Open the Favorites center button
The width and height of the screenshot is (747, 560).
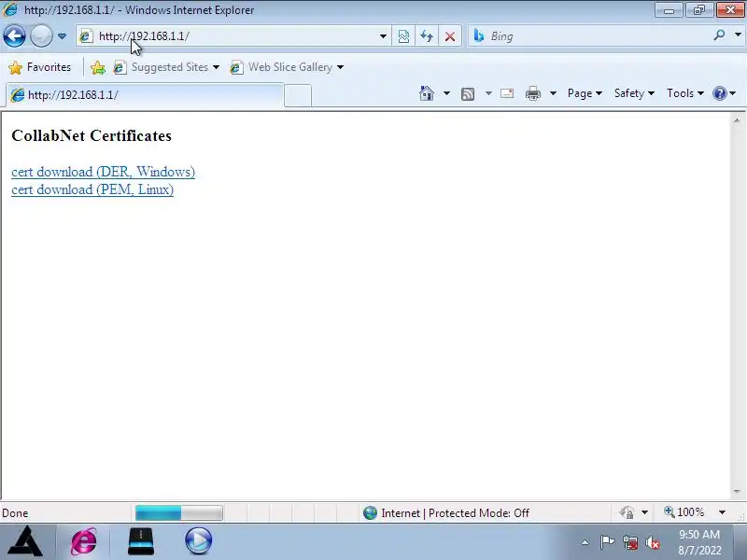tap(40, 67)
